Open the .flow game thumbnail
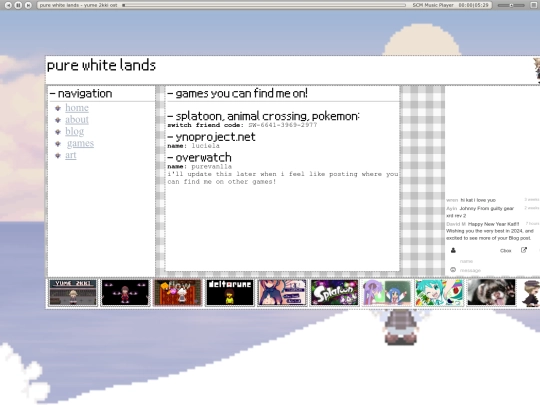 (177, 293)
